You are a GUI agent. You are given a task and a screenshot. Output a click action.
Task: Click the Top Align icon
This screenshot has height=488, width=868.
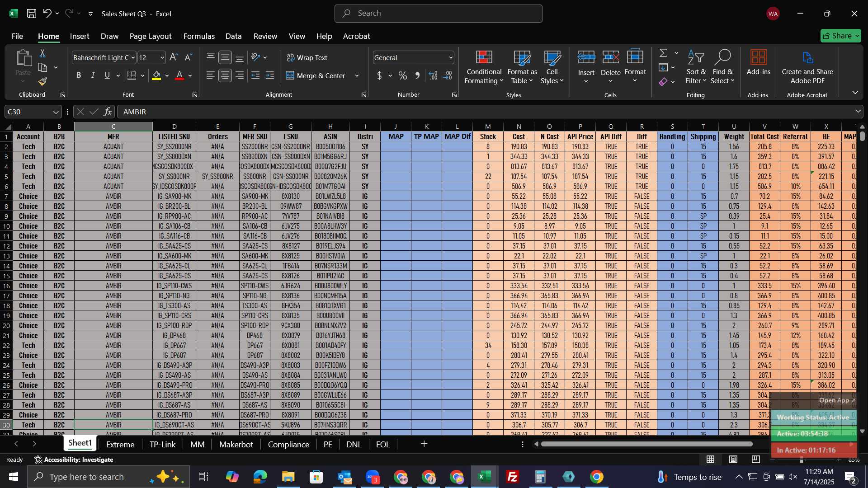click(210, 57)
